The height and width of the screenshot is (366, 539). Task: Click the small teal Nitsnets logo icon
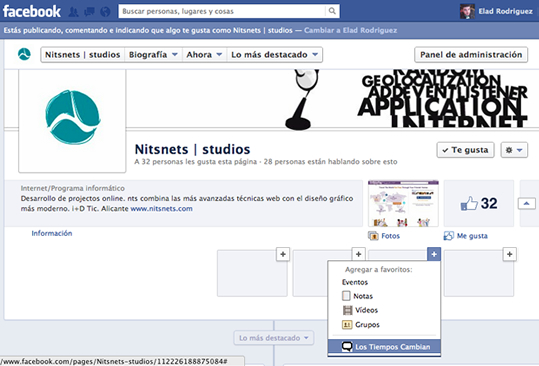(x=24, y=54)
